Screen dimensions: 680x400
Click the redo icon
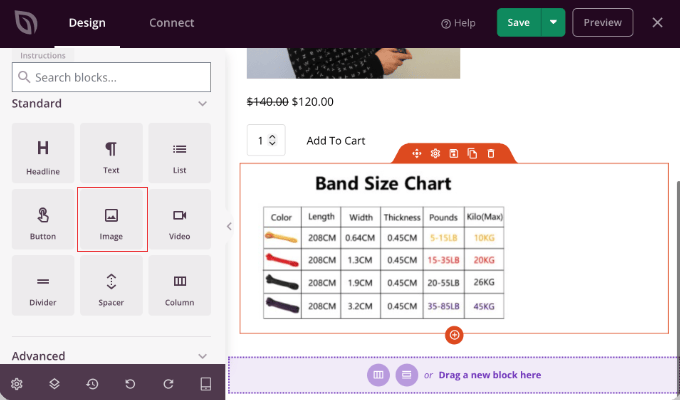click(x=168, y=384)
